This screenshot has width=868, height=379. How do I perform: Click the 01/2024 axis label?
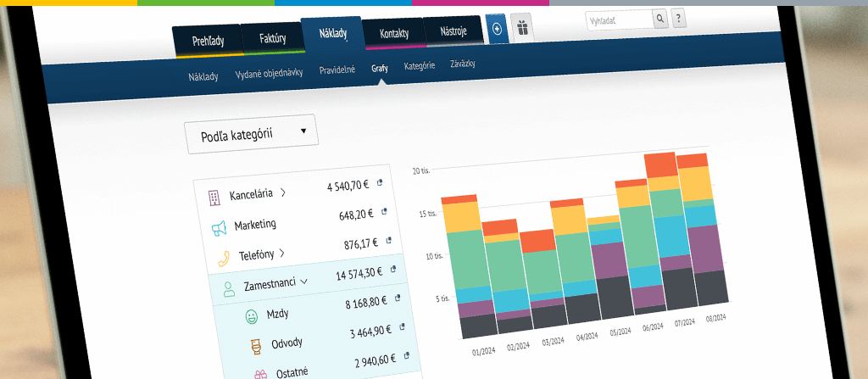tap(484, 350)
